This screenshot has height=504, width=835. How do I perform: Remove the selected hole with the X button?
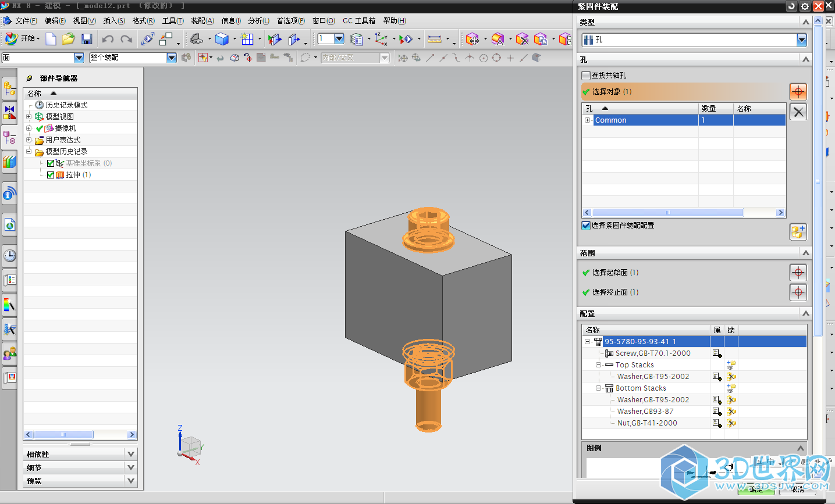pyautogui.click(x=798, y=112)
